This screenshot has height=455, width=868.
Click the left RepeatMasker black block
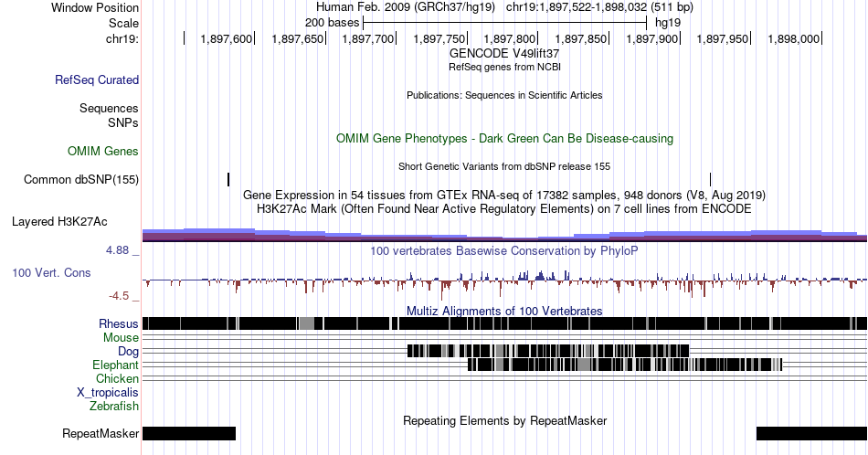(x=189, y=433)
